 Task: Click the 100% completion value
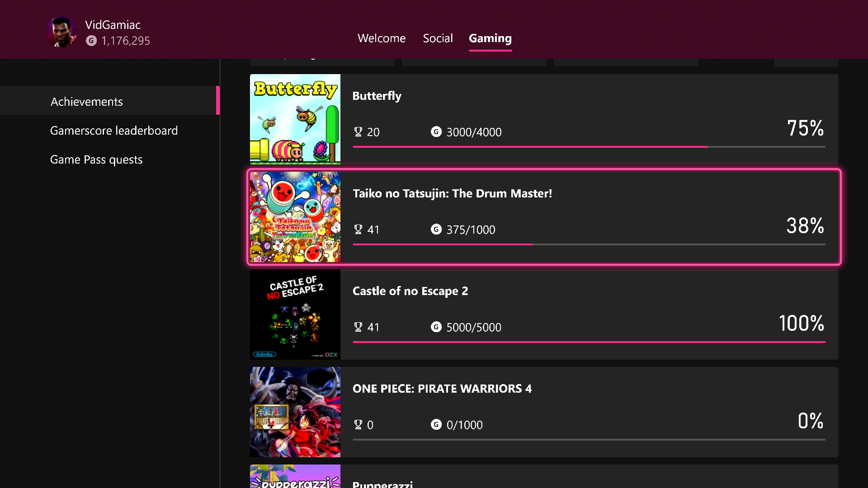coord(801,324)
